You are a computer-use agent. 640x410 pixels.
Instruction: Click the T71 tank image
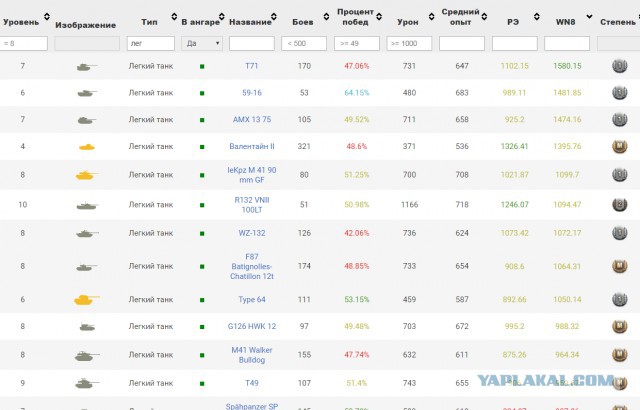click(87, 66)
